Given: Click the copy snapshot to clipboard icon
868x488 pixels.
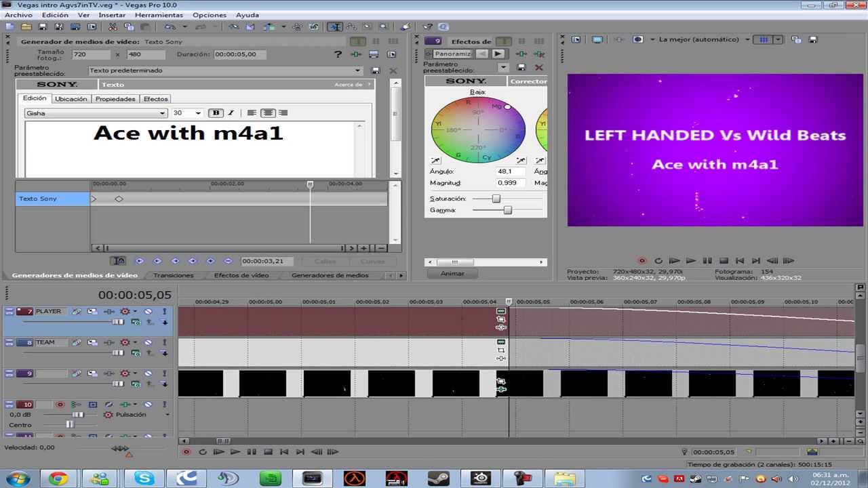Looking at the screenshot, I should 795,39.
